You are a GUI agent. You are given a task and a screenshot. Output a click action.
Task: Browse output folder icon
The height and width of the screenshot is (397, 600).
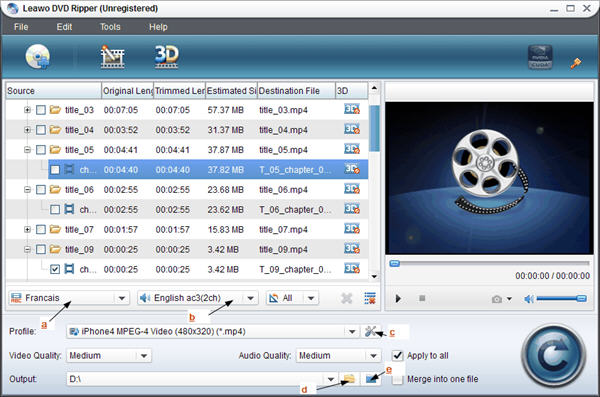tap(349, 379)
